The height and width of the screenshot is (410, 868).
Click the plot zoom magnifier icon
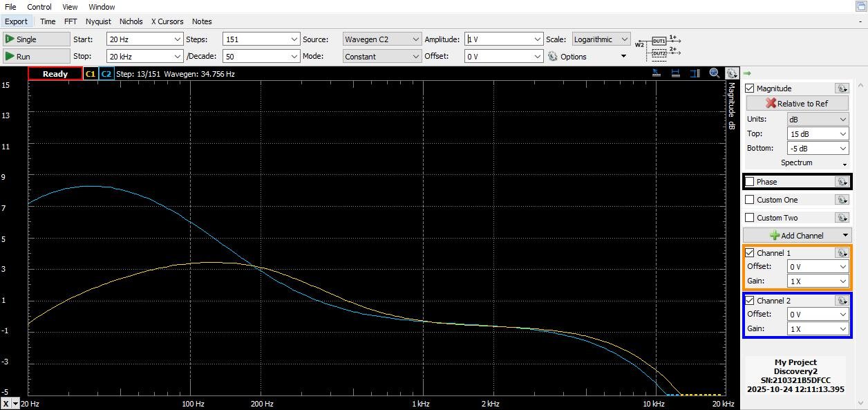715,73
